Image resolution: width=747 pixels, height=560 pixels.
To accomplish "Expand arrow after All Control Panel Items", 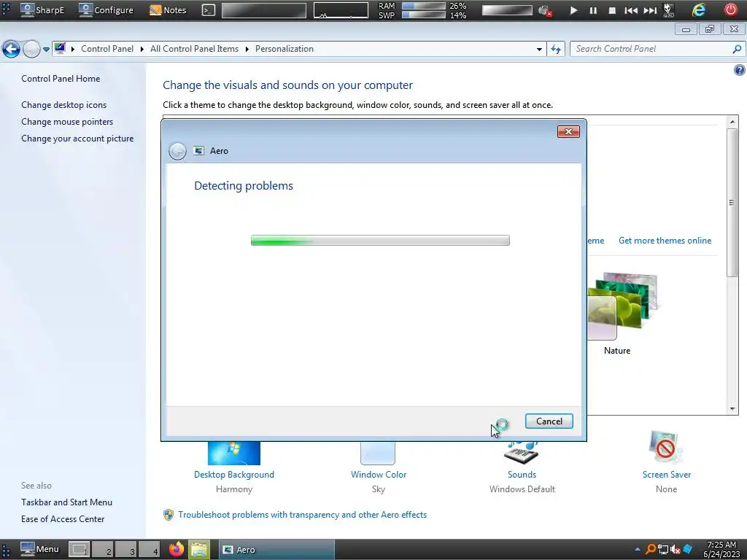I will 247,49.
